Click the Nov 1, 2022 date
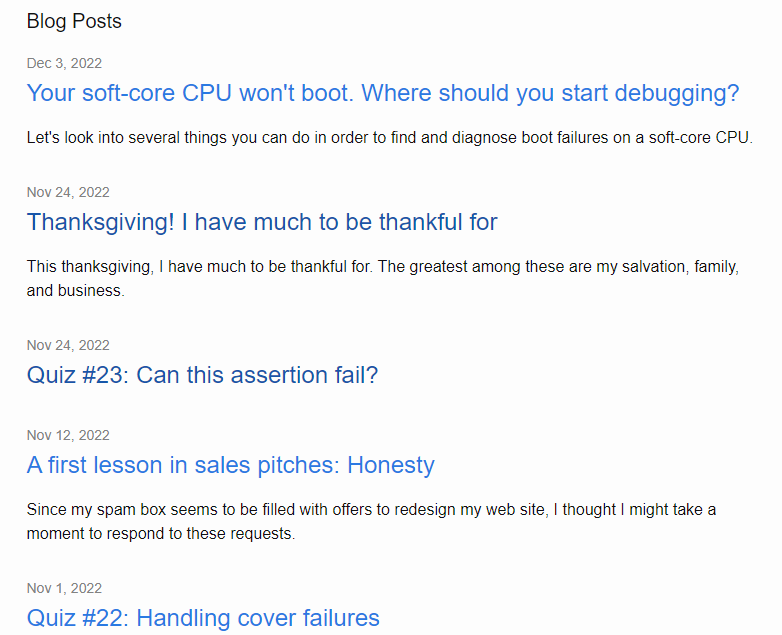782x635 pixels. (64, 588)
